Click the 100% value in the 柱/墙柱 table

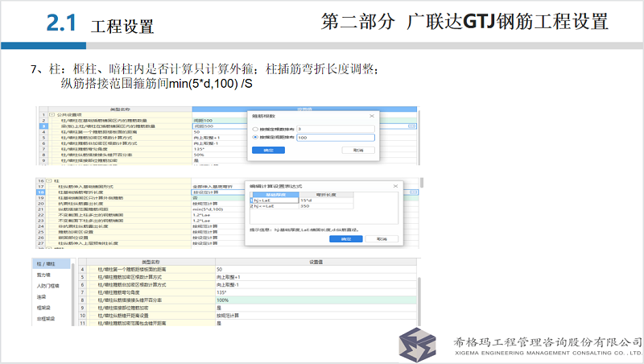click(x=223, y=300)
